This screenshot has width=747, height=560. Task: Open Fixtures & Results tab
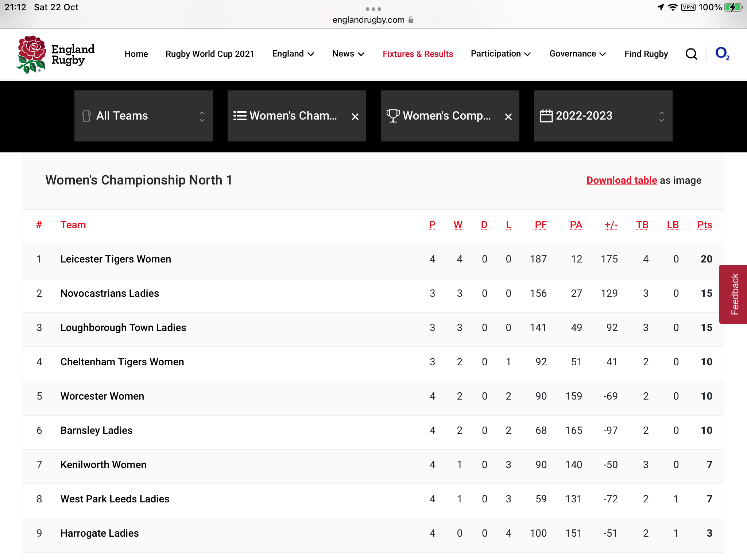point(418,54)
